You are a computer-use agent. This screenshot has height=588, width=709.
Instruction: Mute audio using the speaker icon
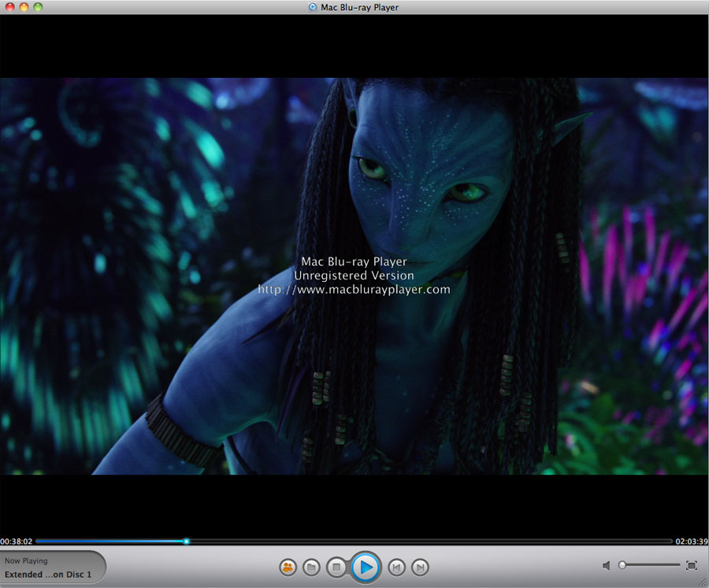[607, 565]
